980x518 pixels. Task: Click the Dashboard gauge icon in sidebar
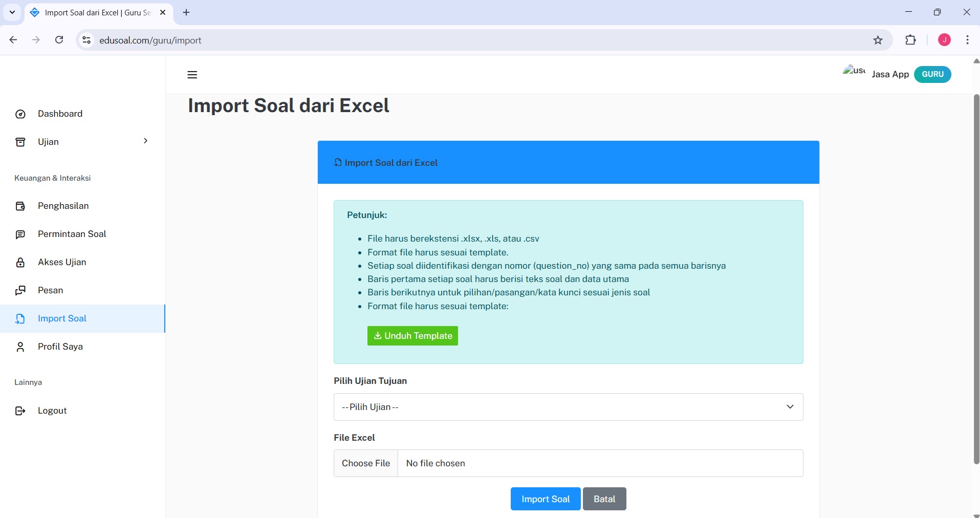pos(20,114)
